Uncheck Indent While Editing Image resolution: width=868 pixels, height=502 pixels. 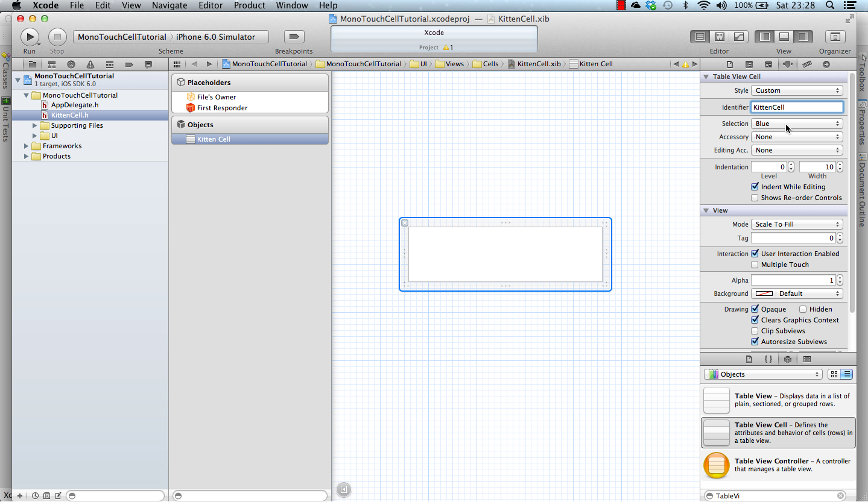755,187
